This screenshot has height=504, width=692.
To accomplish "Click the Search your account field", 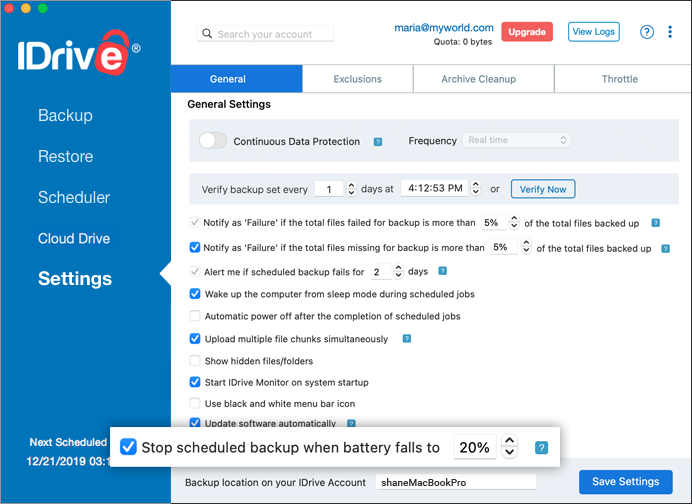I will click(265, 34).
